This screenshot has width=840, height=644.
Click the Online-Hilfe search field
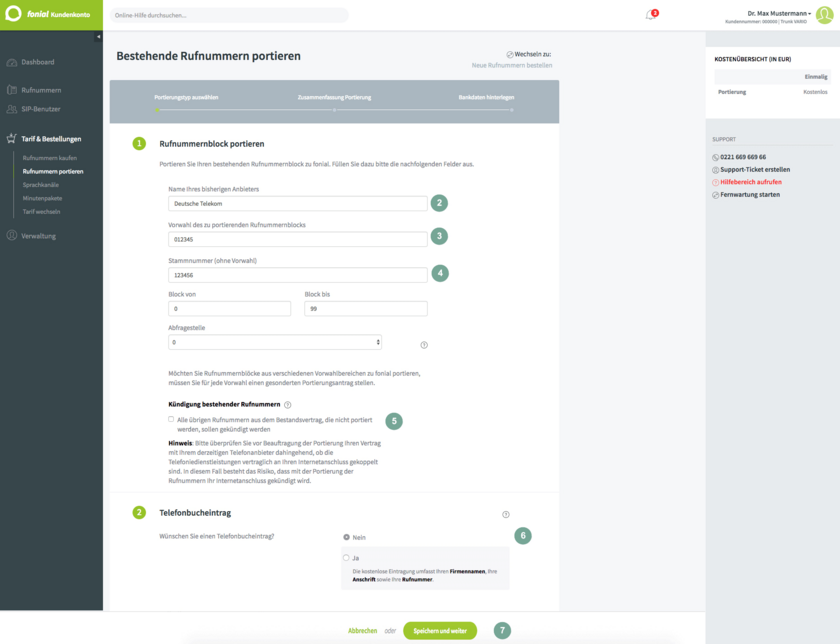click(229, 15)
